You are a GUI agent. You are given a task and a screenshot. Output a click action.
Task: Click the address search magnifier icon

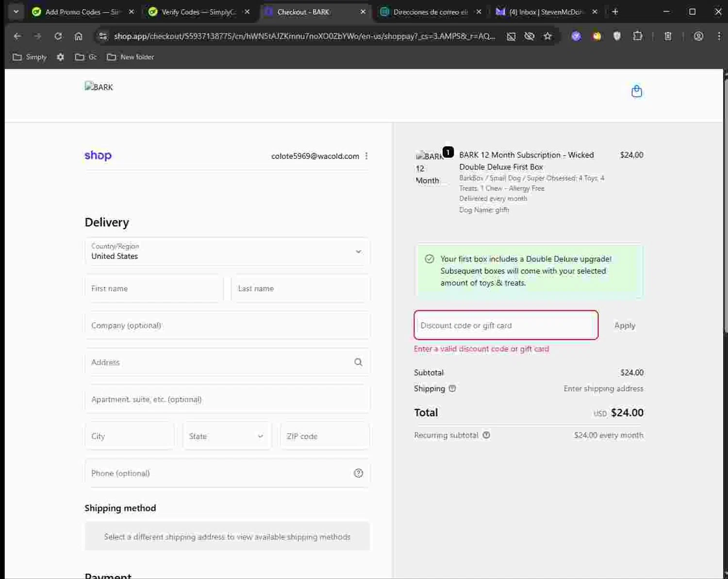(358, 362)
